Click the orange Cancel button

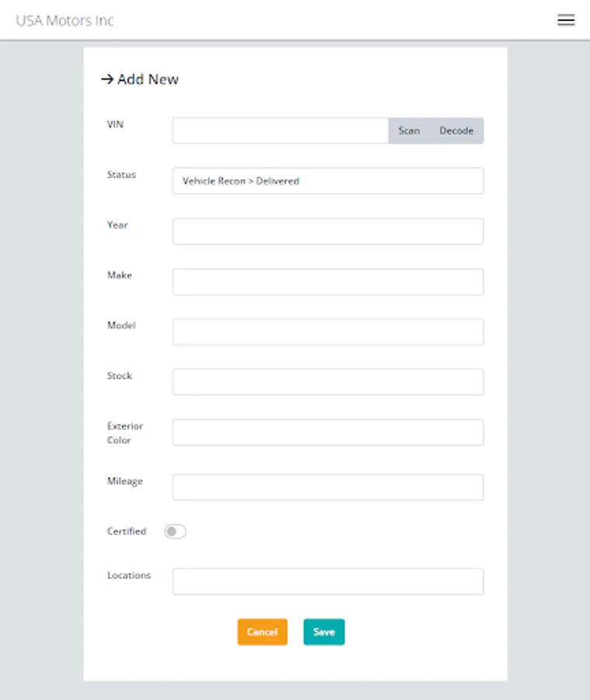[262, 632]
